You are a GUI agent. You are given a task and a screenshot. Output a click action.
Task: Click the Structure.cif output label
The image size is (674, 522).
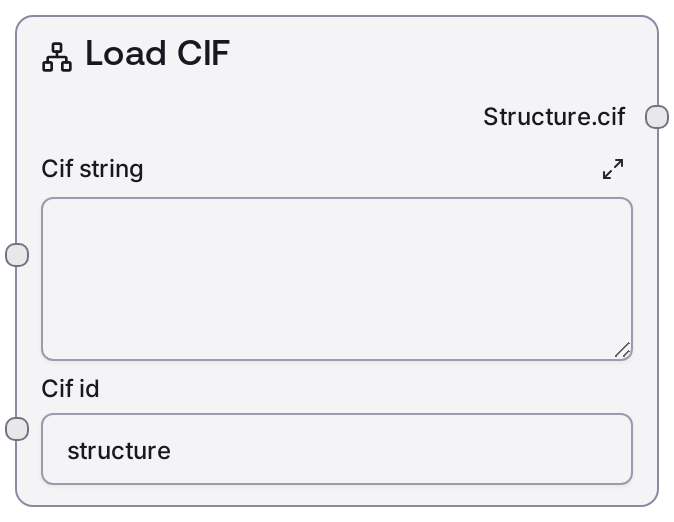click(x=554, y=117)
